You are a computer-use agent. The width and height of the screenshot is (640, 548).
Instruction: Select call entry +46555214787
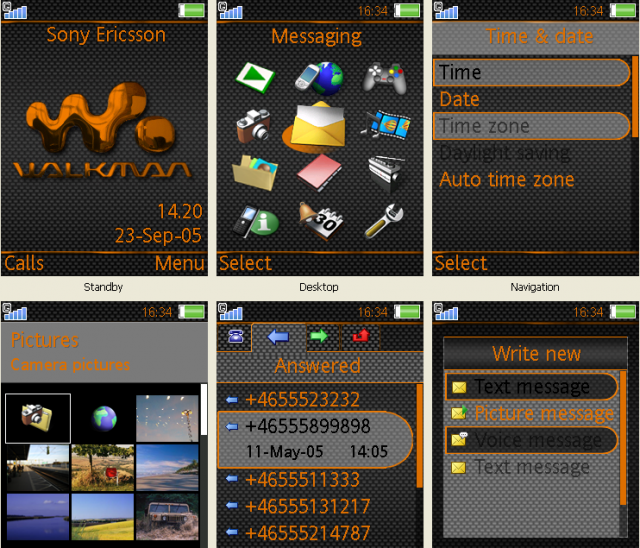(316, 532)
